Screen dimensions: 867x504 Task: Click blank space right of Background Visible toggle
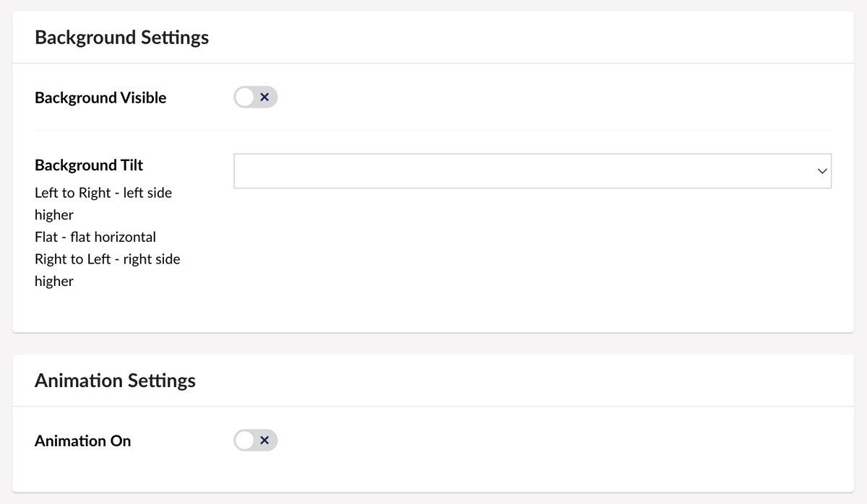click(549, 97)
